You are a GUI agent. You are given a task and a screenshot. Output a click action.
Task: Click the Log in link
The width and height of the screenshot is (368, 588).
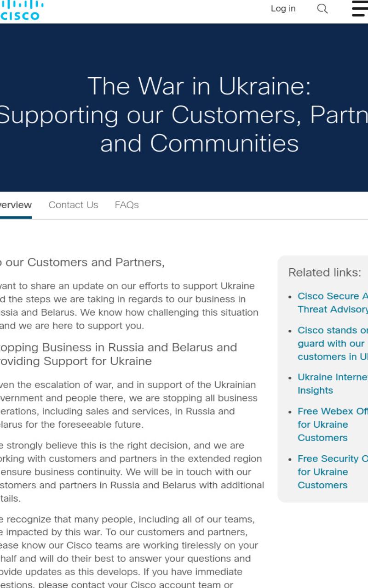click(283, 9)
